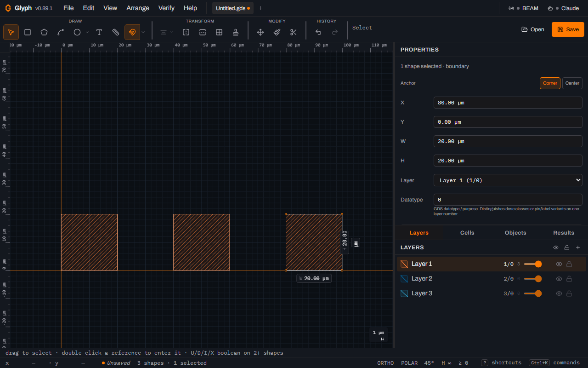
Task: Click the Open file button
Action: point(533,29)
